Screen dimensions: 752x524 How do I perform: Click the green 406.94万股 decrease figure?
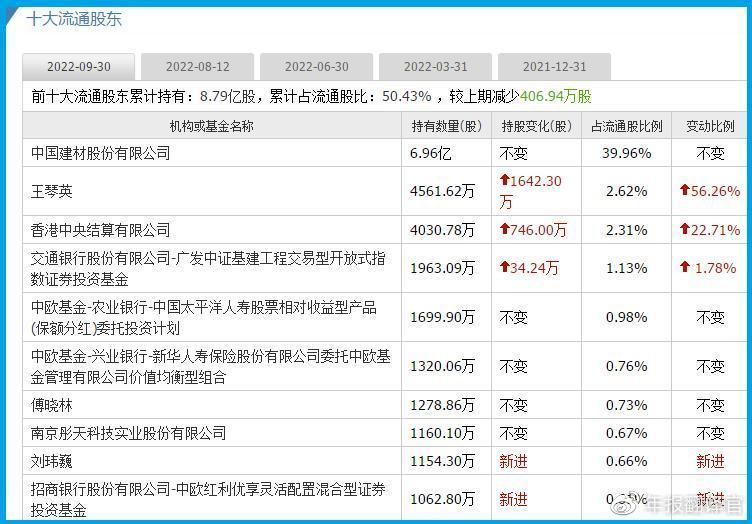[556, 96]
